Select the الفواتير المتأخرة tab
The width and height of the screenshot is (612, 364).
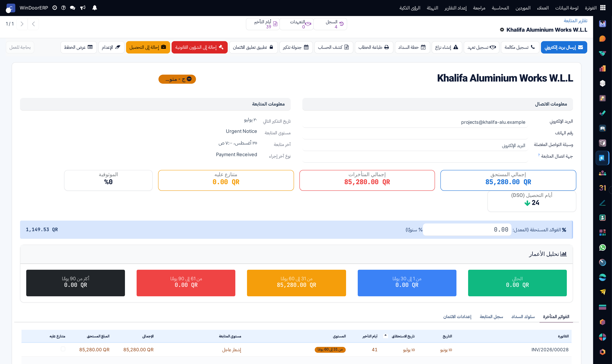click(x=556, y=317)
